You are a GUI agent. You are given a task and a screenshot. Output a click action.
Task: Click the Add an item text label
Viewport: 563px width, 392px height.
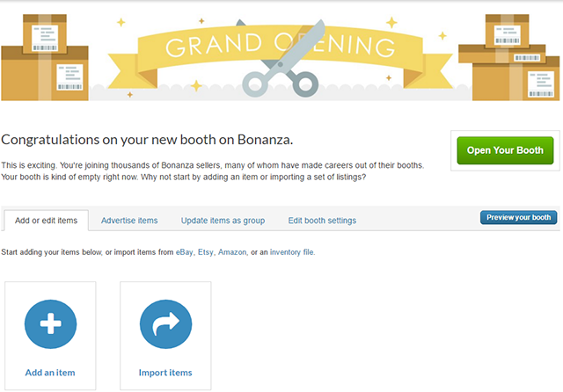[x=50, y=373]
